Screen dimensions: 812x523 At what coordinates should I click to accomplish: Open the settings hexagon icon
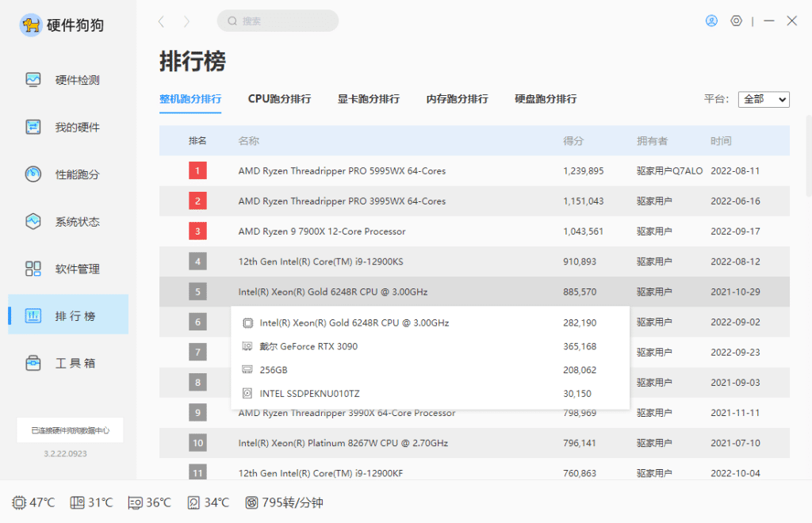pyautogui.click(x=737, y=21)
